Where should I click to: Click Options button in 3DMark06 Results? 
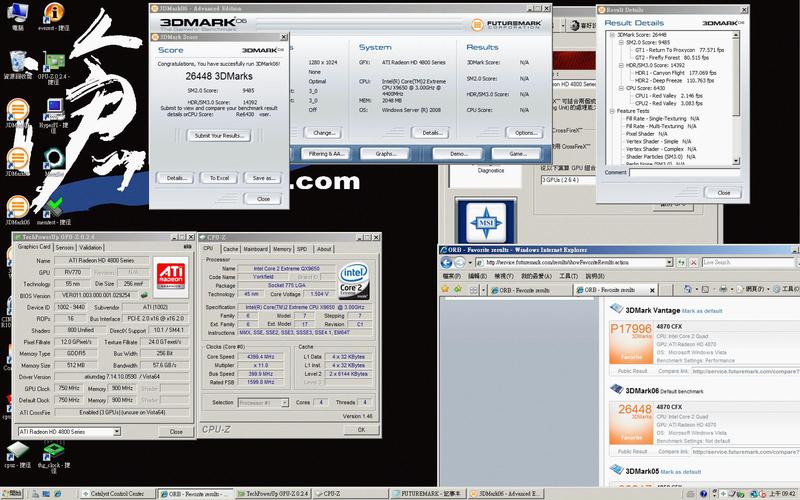pyautogui.click(x=524, y=133)
